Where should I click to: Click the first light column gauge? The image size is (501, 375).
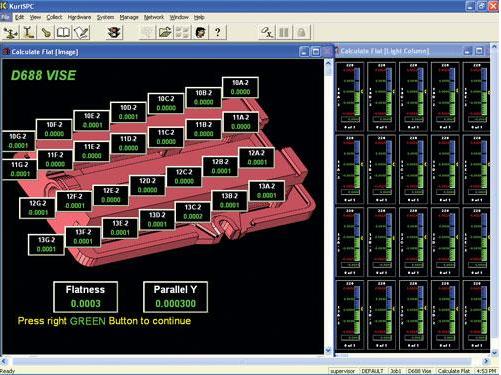click(350, 97)
